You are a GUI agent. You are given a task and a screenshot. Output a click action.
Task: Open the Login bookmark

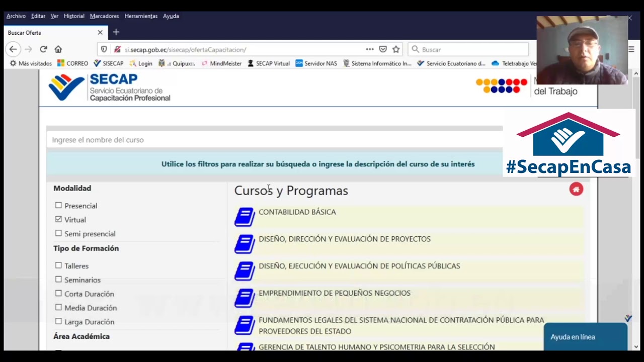[x=141, y=63]
